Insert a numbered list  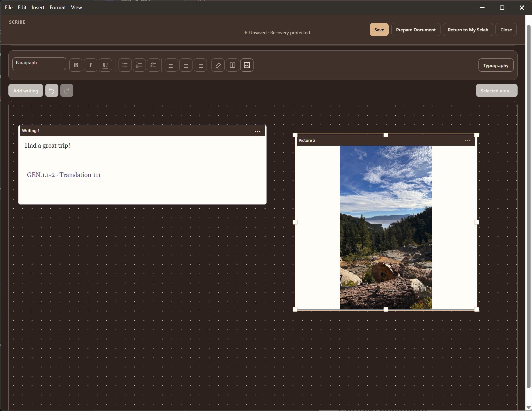[x=139, y=65]
